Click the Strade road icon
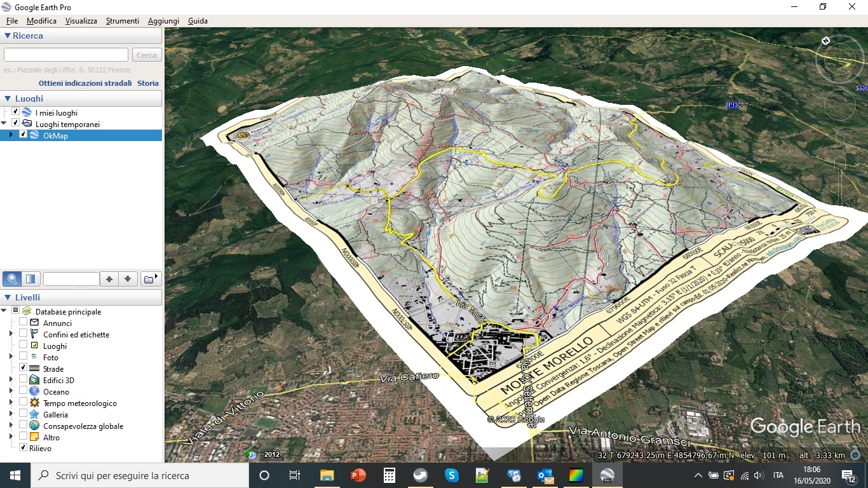 (x=34, y=369)
